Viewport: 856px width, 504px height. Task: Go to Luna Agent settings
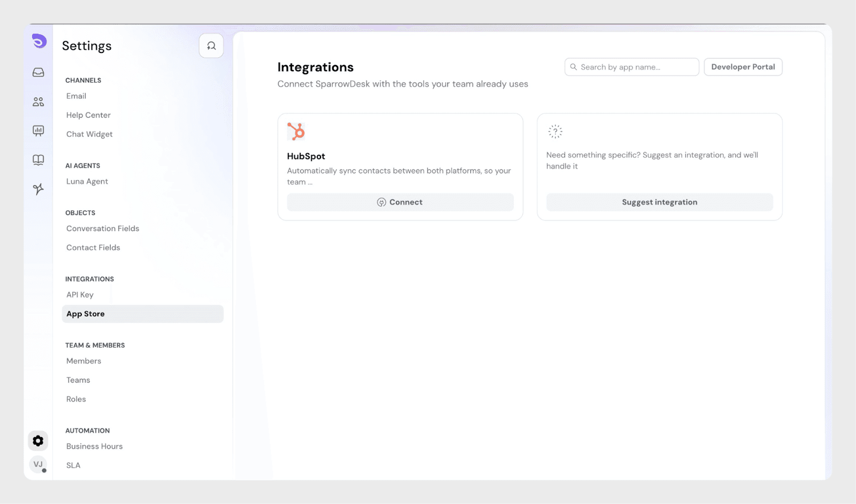(87, 181)
